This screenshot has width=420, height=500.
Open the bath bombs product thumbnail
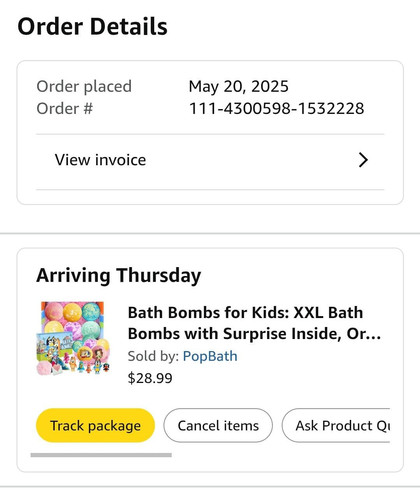73,339
